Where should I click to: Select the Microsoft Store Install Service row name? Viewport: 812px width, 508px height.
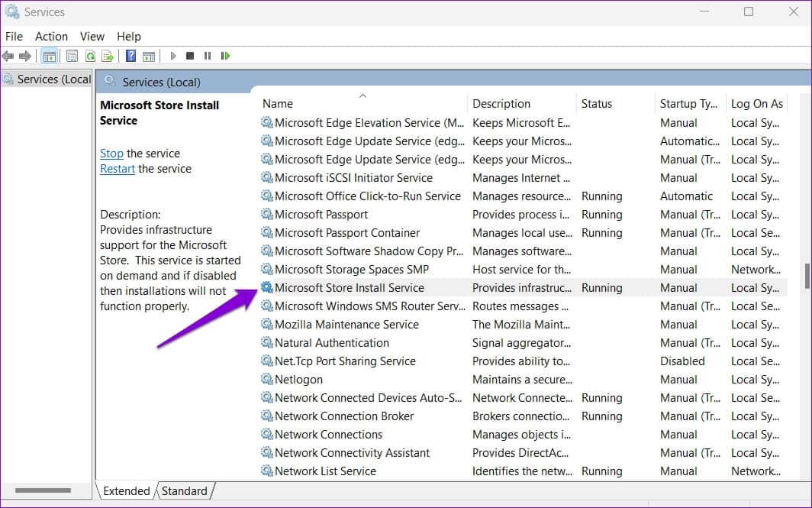(349, 288)
